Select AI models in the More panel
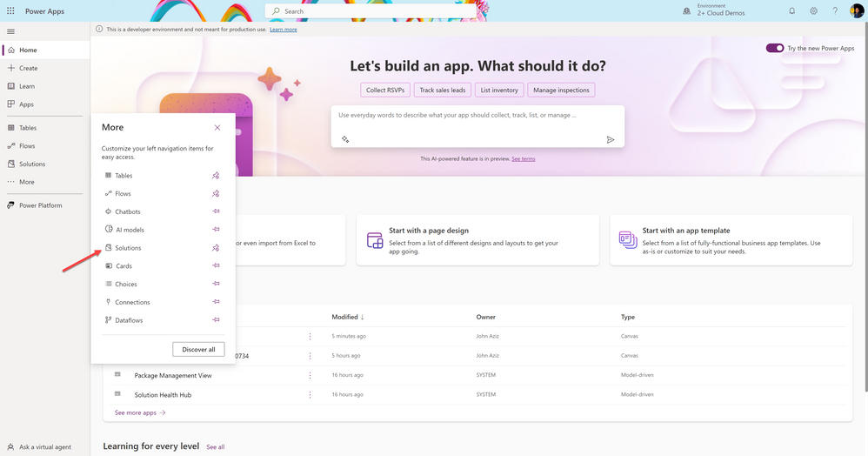868x456 pixels. click(130, 230)
